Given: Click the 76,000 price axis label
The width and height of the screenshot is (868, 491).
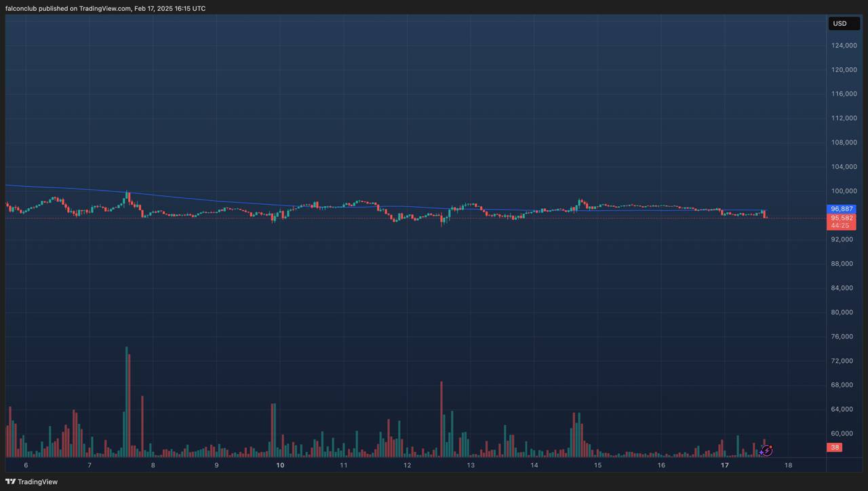Looking at the screenshot, I should coord(842,336).
